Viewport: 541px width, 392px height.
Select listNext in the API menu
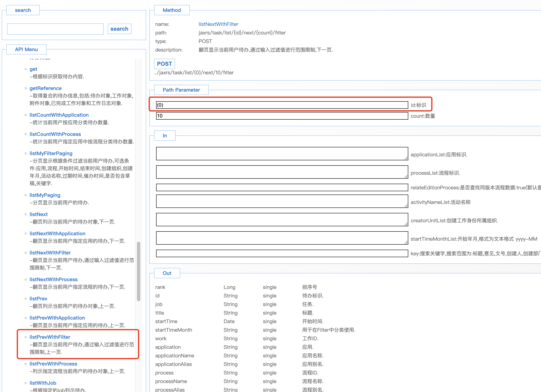pyautogui.click(x=38, y=214)
